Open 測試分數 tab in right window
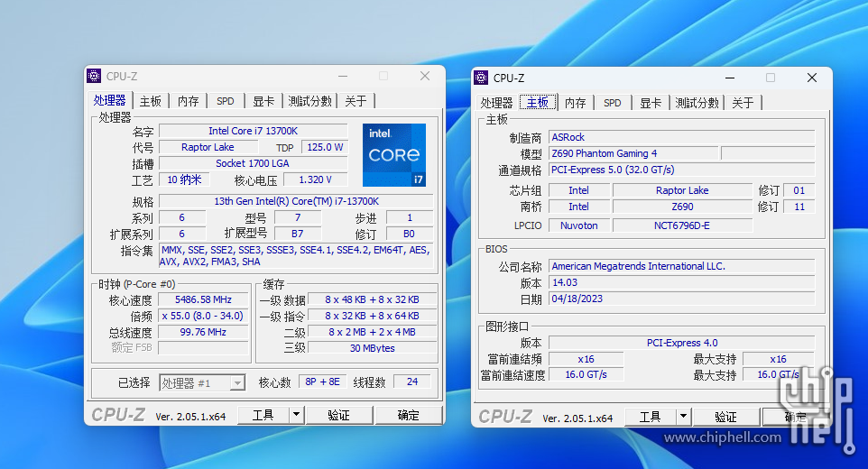The width and height of the screenshot is (868, 469). click(x=697, y=103)
